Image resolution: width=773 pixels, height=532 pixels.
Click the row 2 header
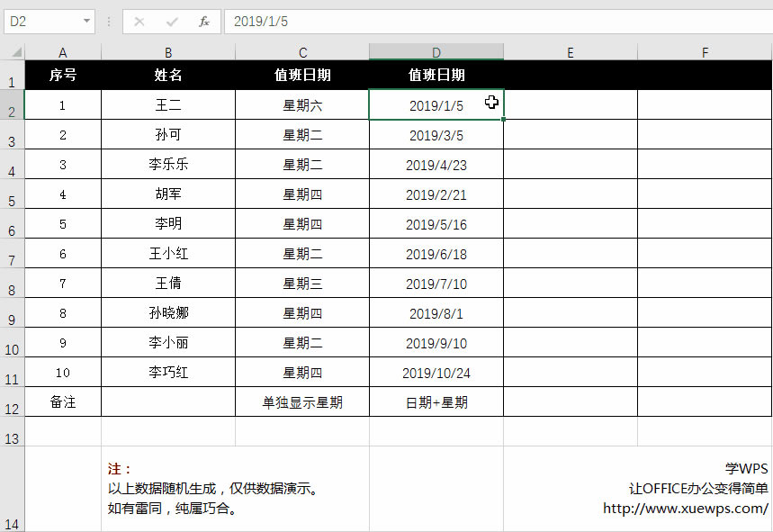tap(11, 104)
